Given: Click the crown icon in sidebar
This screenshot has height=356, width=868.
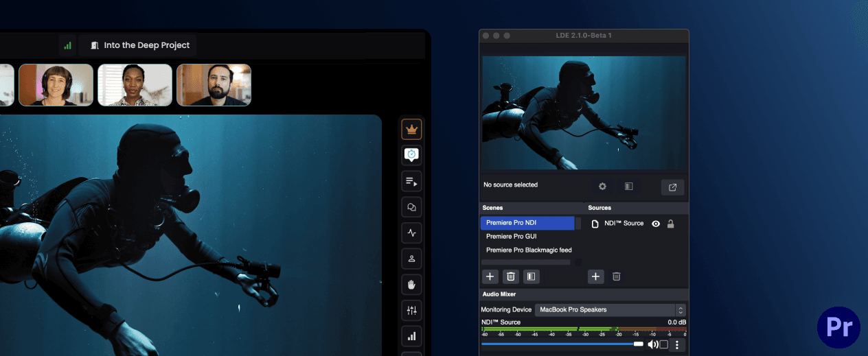Looking at the screenshot, I should click(411, 129).
